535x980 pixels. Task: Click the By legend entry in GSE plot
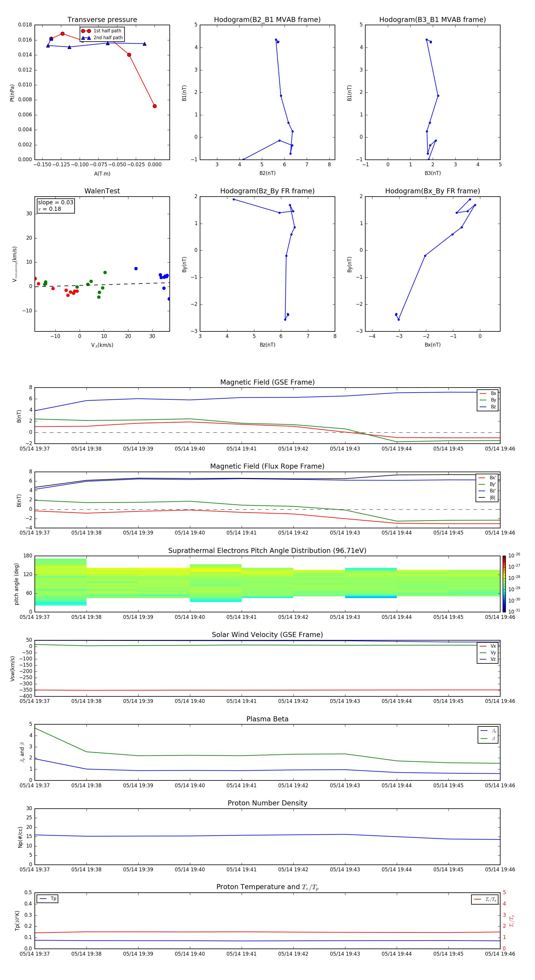(488, 400)
